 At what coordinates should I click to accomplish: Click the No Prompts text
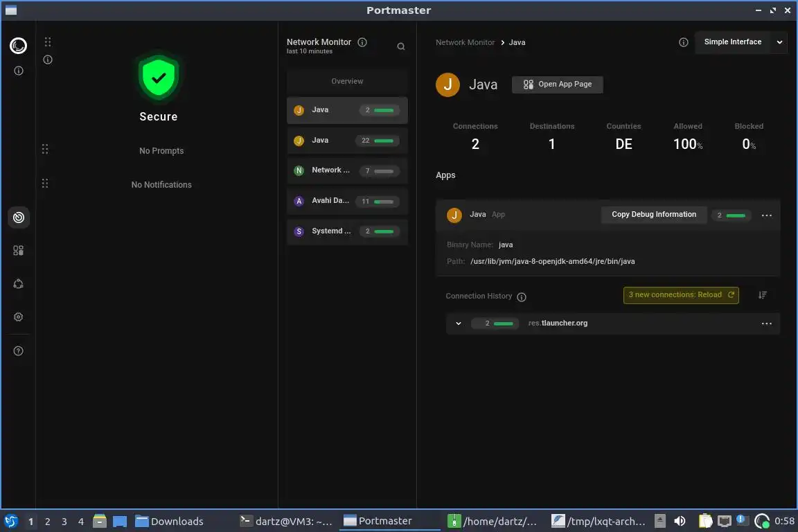(x=161, y=151)
